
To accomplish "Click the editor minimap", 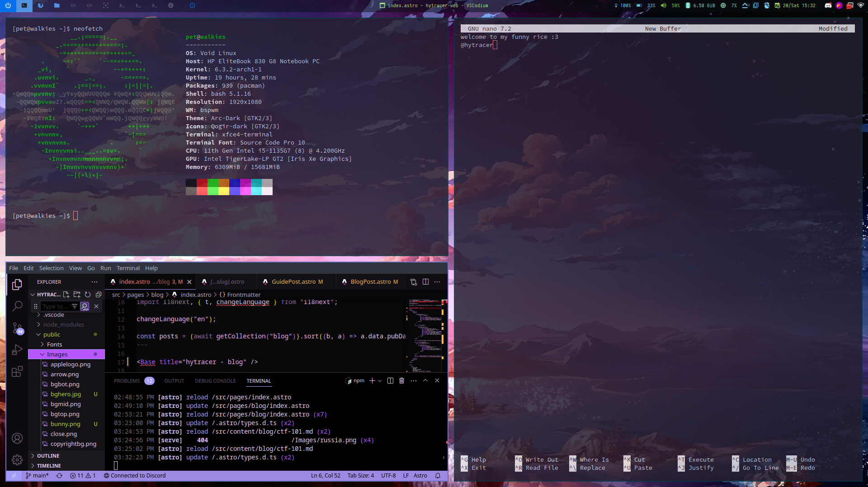I will (425, 334).
